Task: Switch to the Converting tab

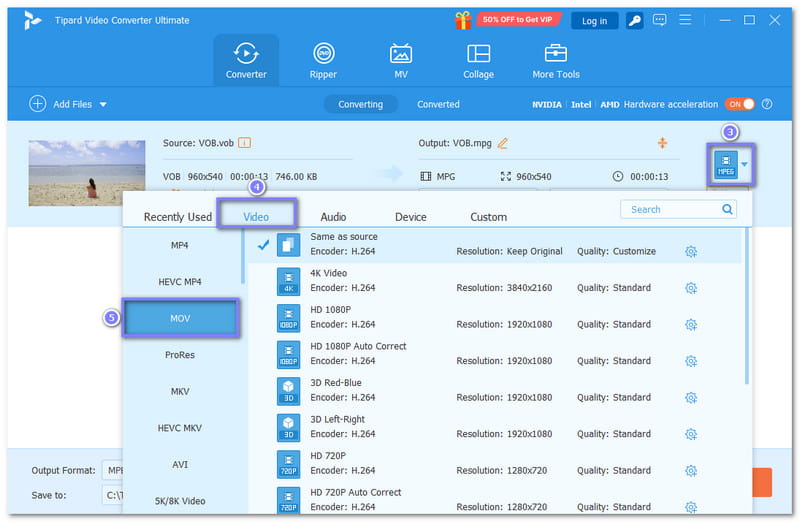Action: click(x=360, y=104)
